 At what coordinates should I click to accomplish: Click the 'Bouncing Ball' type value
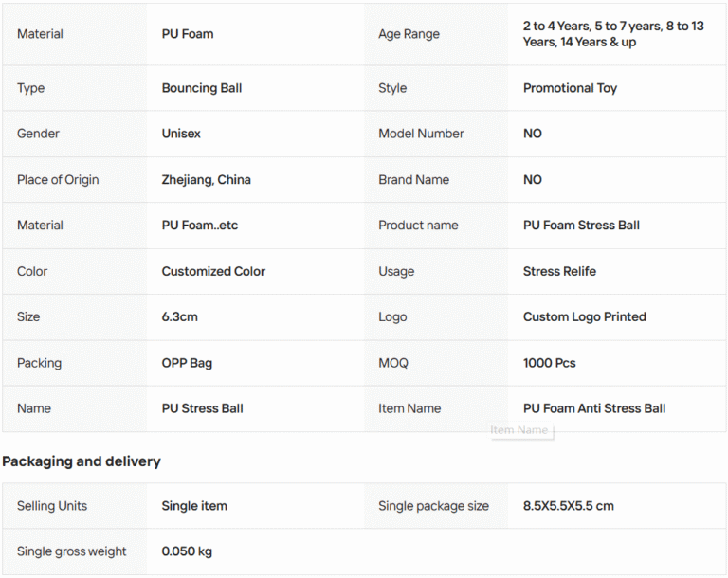[x=202, y=88]
